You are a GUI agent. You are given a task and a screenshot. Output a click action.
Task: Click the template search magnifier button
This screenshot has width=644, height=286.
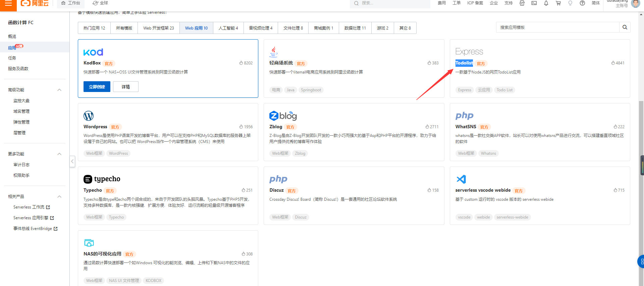[625, 27]
